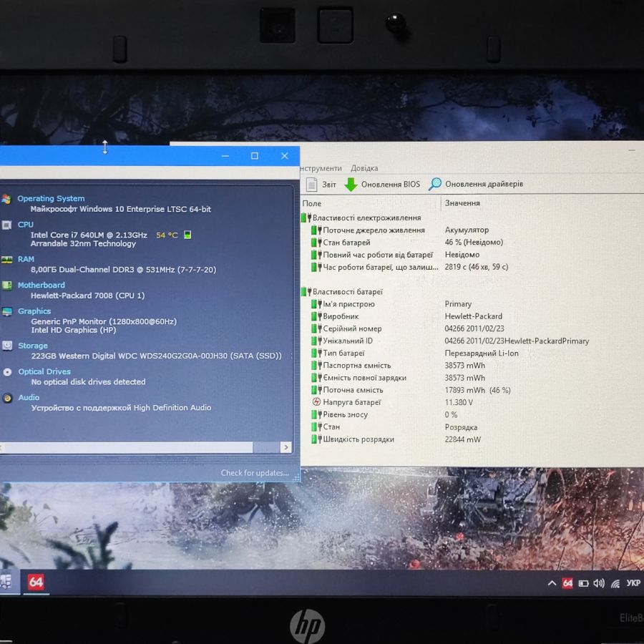Click the green BIOS update arrow icon

point(351,185)
